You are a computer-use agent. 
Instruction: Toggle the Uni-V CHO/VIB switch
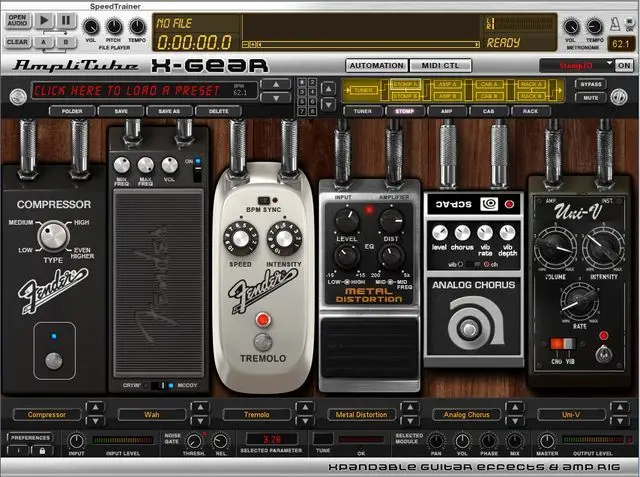coord(563,344)
